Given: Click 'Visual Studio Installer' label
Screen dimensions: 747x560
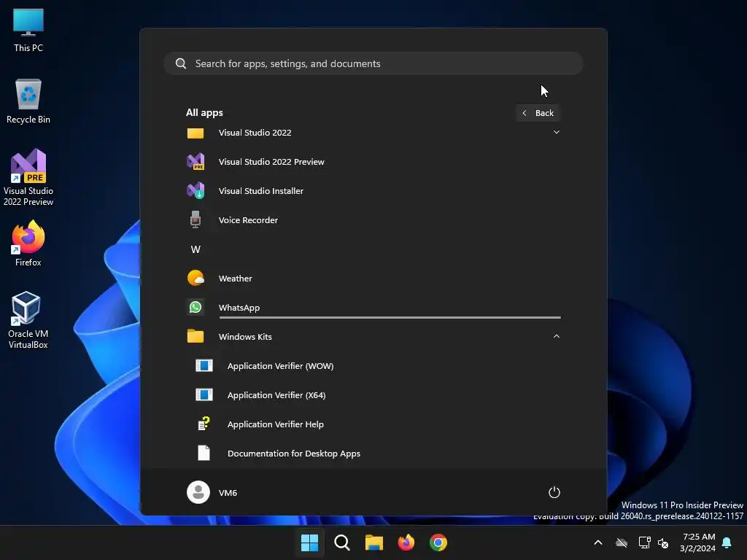Looking at the screenshot, I should (260, 191).
